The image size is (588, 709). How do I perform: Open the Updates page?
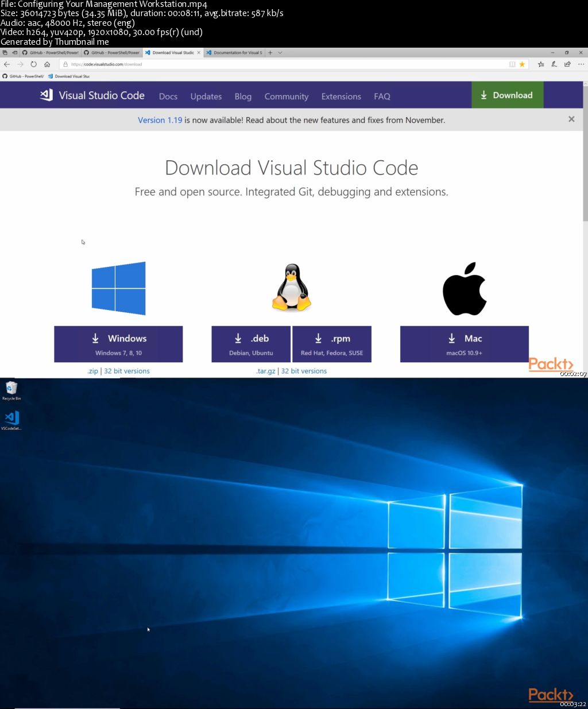click(x=206, y=96)
